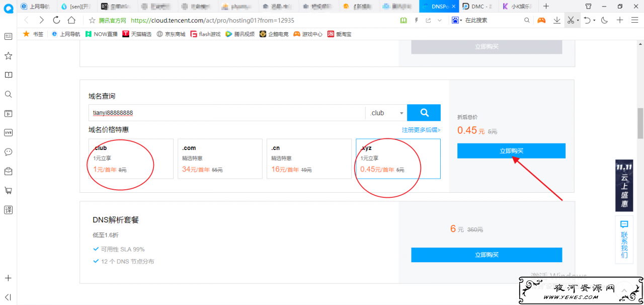Viewport: 644px width, 305px height.
Task: Open the Baidu search engine selector
Action: pyautogui.click(x=457, y=20)
